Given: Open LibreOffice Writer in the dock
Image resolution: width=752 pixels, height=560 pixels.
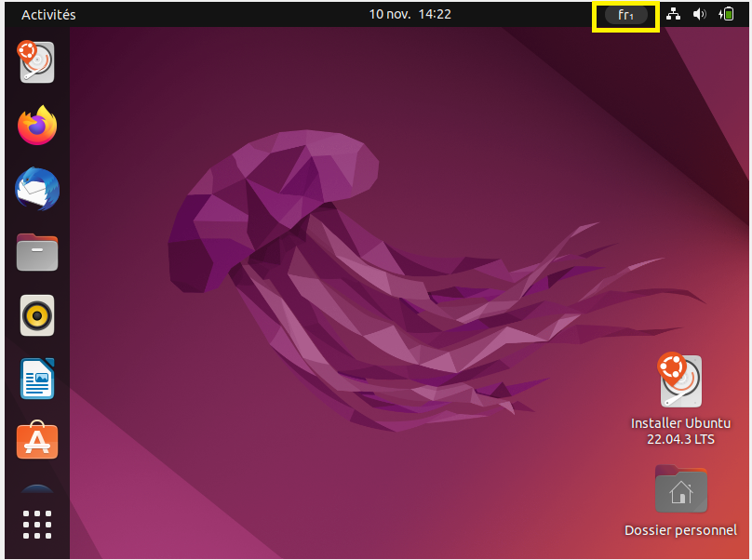Looking at the screenshot, I should pos(37,379).
